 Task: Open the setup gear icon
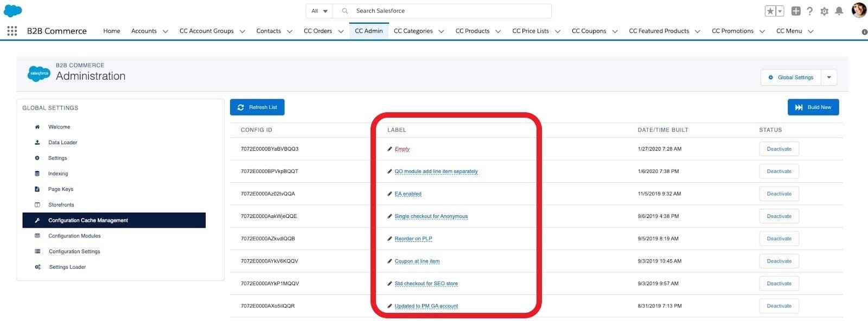tap(825, 11)
